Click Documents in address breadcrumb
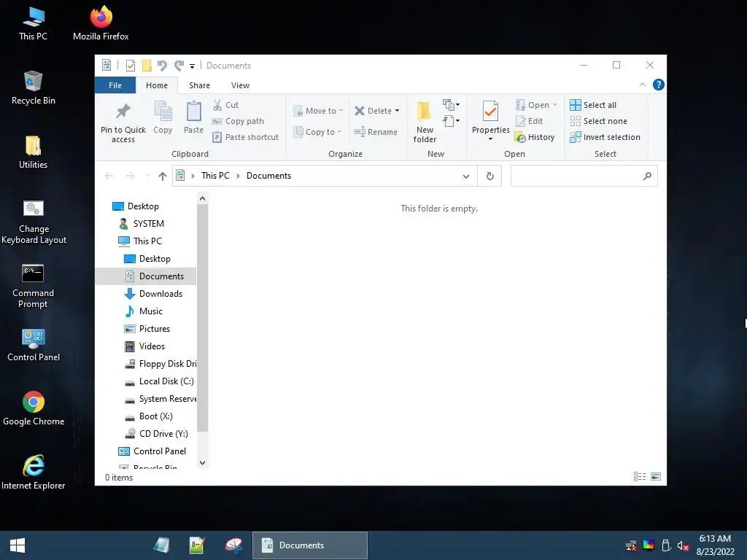 (268, 176)
